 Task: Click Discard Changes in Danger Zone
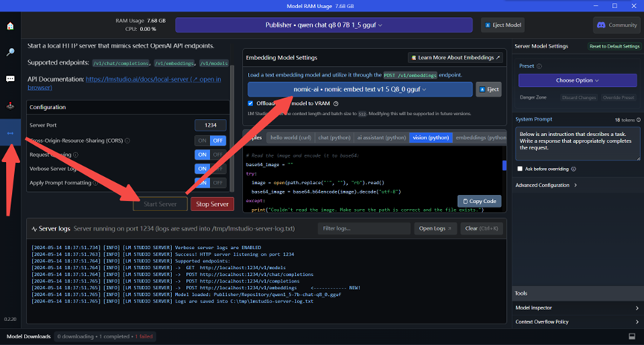coord(578,97)
